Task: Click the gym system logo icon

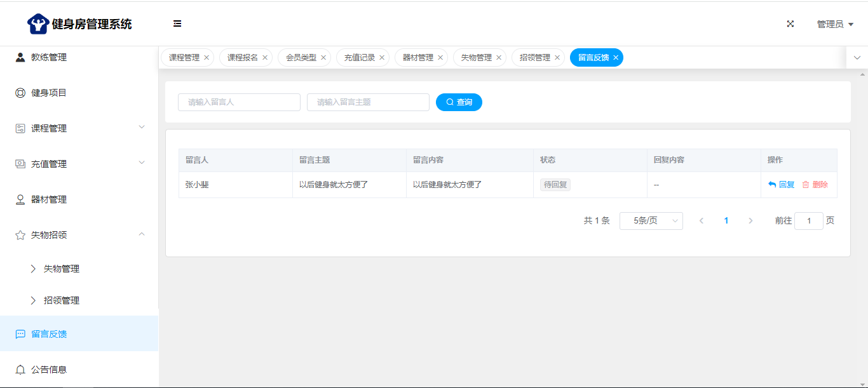Action: point(38,24)
